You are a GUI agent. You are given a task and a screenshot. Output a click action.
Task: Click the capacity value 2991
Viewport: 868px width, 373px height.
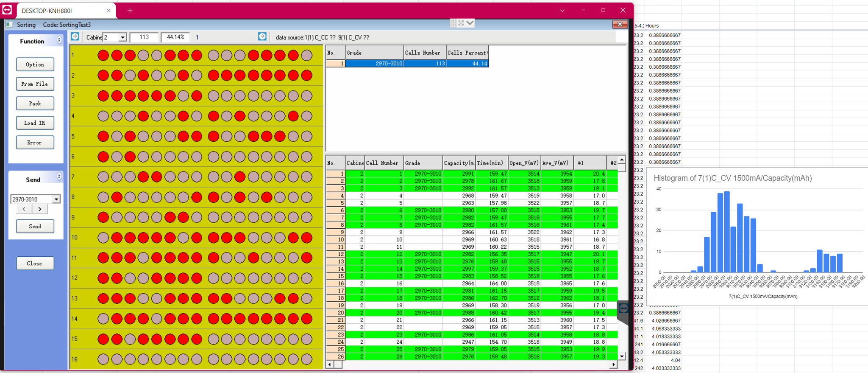(459, 174)
